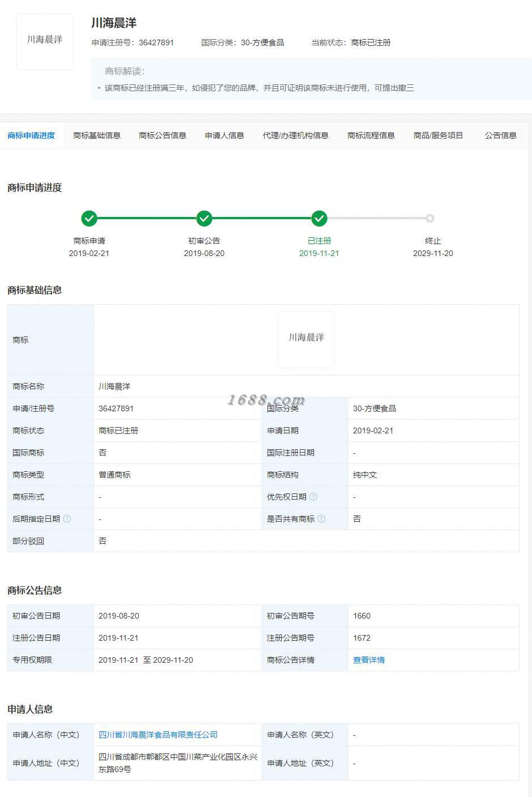532x797 pixels.
Task: Open the 商品/服务项目 tab
Action: pos(438,135)
